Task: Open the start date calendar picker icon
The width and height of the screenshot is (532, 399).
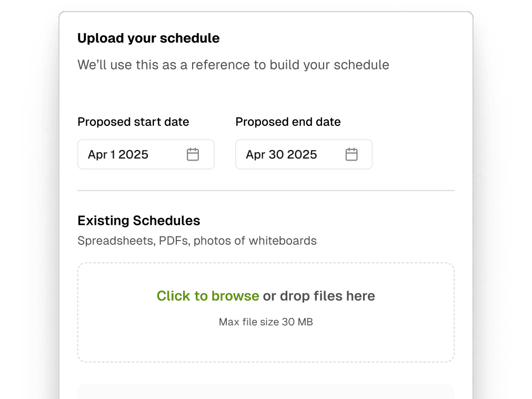Action: (193, 154)
